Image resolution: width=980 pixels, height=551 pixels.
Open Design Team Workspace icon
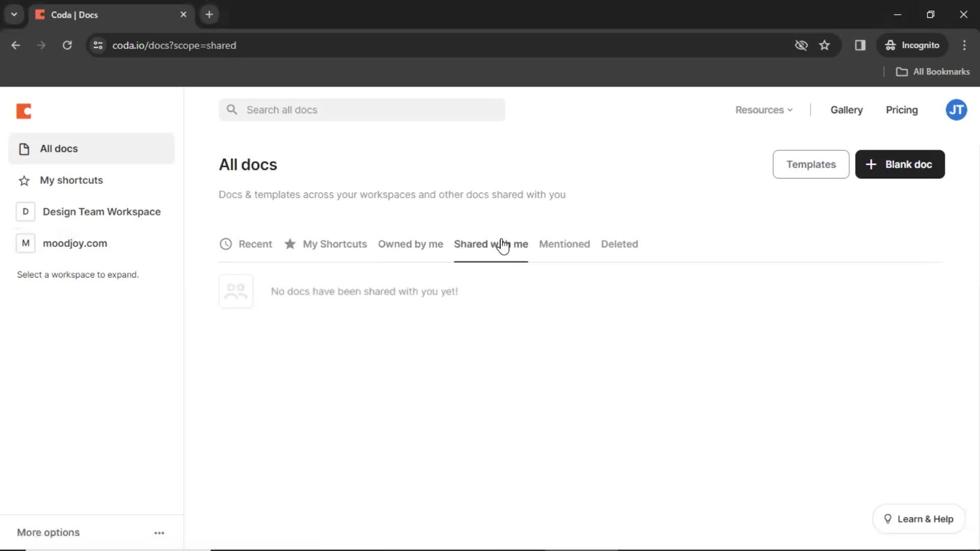click(25, 211)
